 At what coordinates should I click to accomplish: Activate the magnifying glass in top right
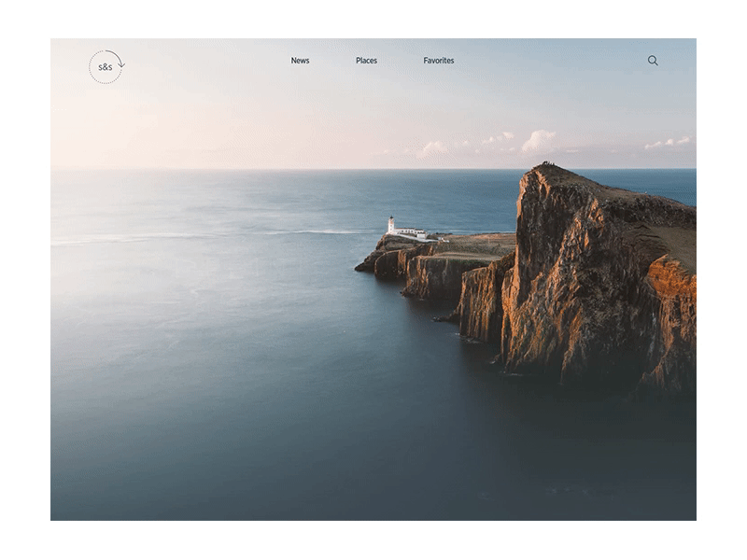click(653, 59)
